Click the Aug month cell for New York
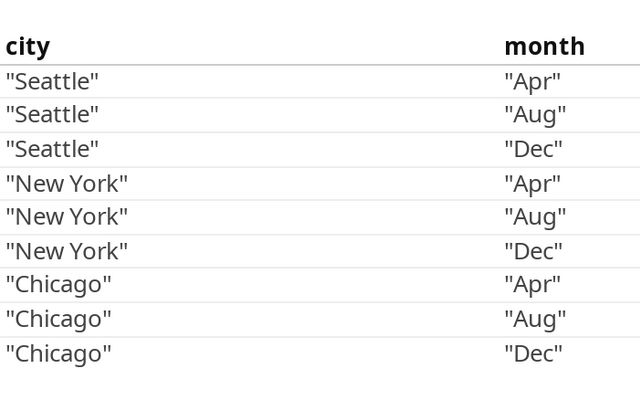 click(x=535, y=217)
